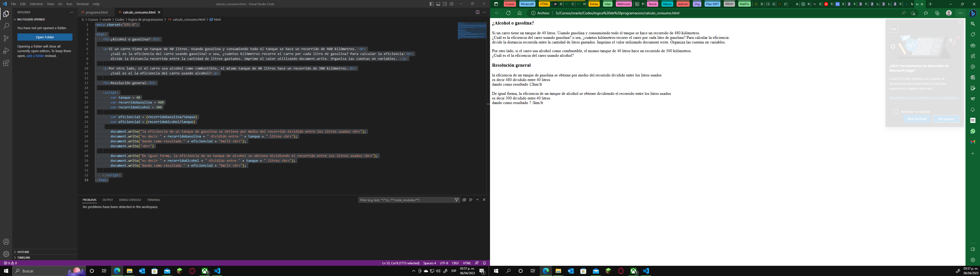Screen dimensions: 980x276
Task: Open the Edge tab actions menu
Action: (496, 4)
